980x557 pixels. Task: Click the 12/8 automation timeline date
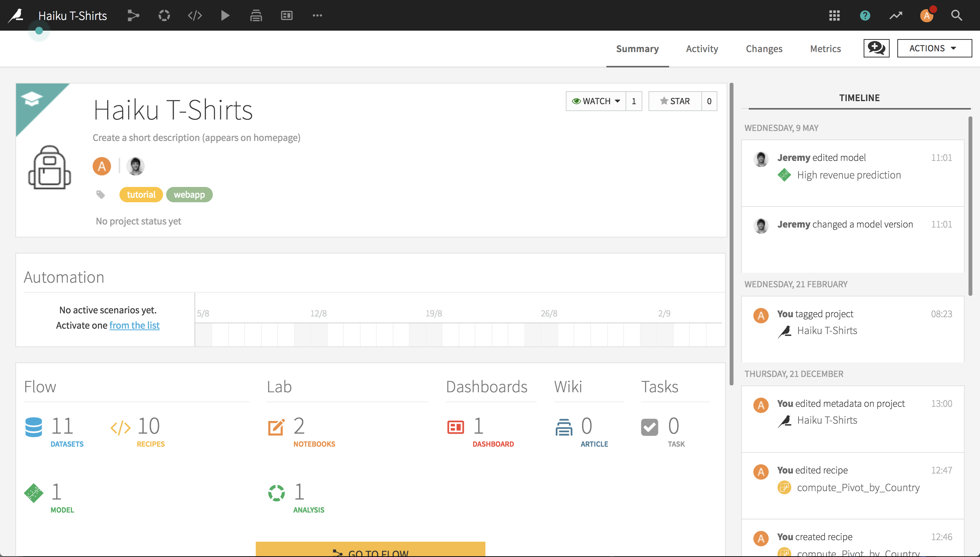tap(318, 313)
